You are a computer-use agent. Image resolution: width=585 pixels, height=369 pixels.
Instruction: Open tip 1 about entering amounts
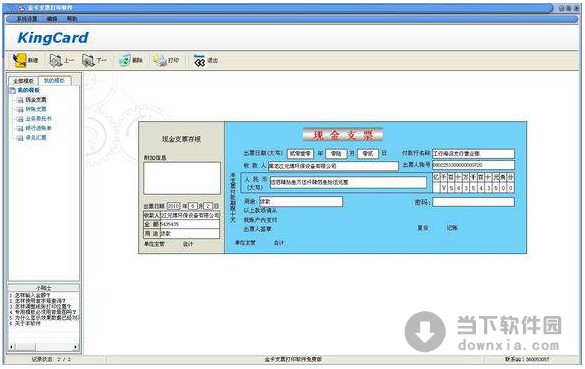(x=30, y=295)
